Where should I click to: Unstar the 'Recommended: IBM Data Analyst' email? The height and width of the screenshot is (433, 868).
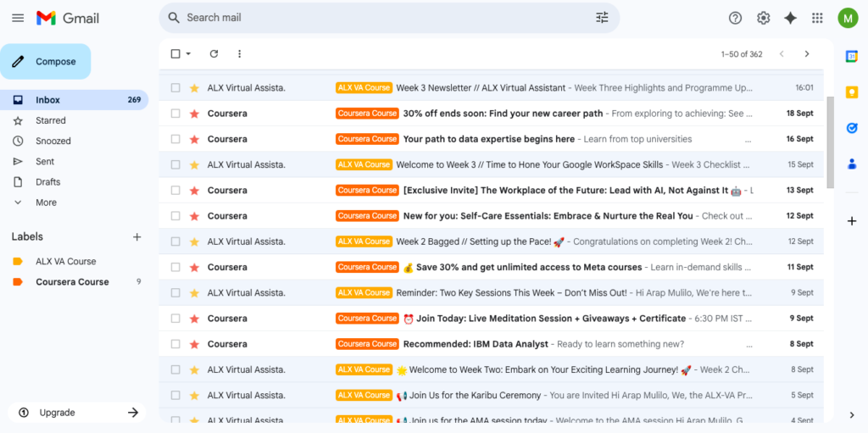point(194,344)
